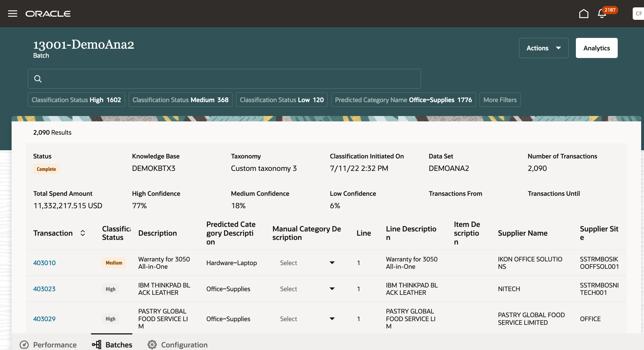Click the Analytics button
The width and height of the screenshot is (644, 350).
click(597, 48)
